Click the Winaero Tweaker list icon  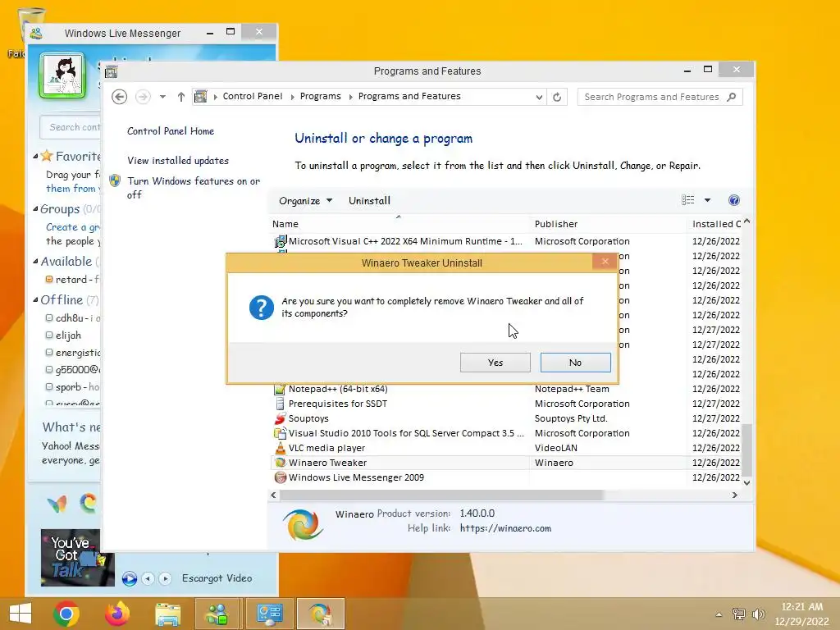point(281,463)
